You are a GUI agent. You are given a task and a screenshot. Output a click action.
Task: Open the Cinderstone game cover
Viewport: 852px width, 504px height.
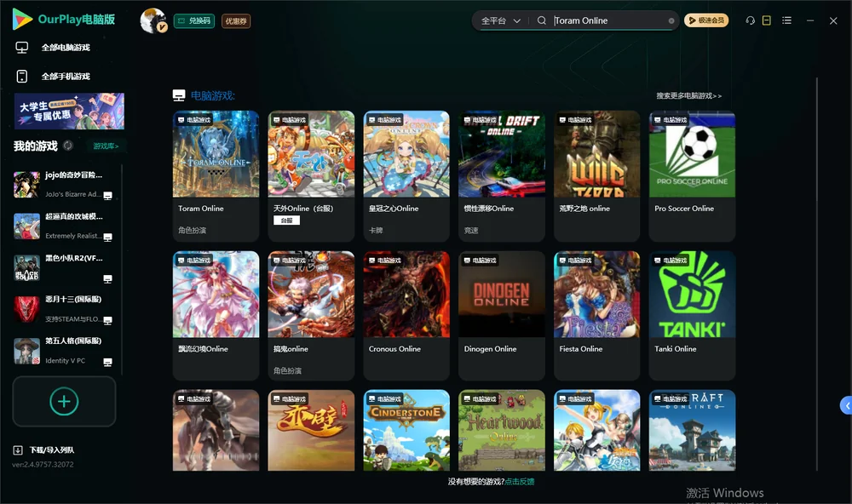pos(406,430)
